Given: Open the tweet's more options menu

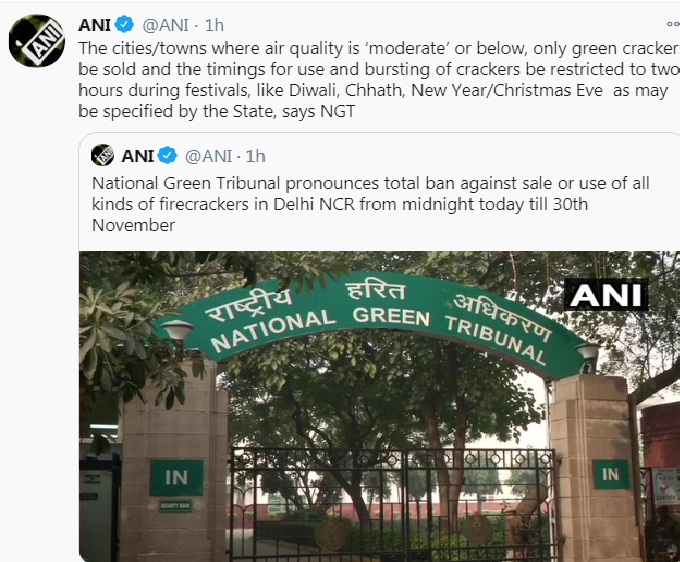Looking at the screenshot, I should (x=673, y=24).
